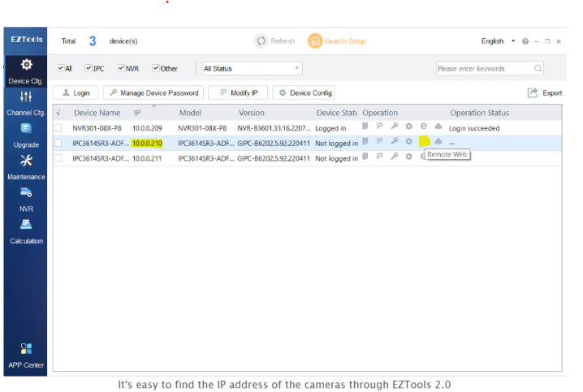
Task: Sort devices by the IP column header
Action: coord(137,113)
